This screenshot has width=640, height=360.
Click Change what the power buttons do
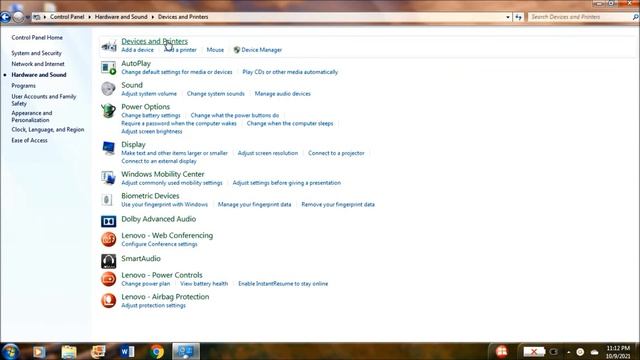(235, 115)
